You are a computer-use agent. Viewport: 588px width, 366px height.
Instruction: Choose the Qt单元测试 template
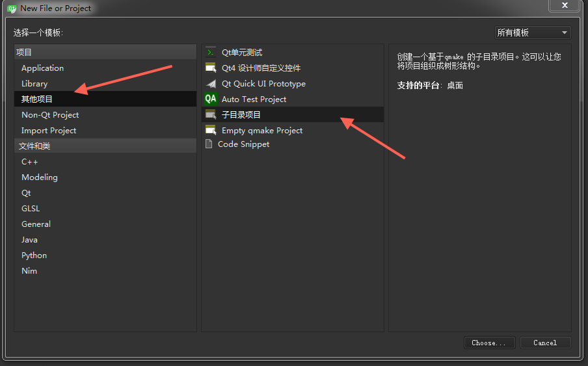[x=293, y=53]
